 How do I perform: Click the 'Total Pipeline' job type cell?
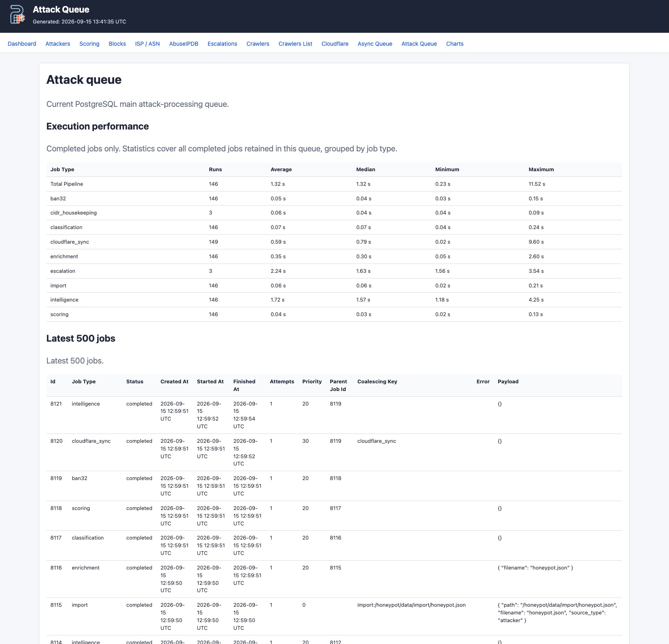click(67, 184)
